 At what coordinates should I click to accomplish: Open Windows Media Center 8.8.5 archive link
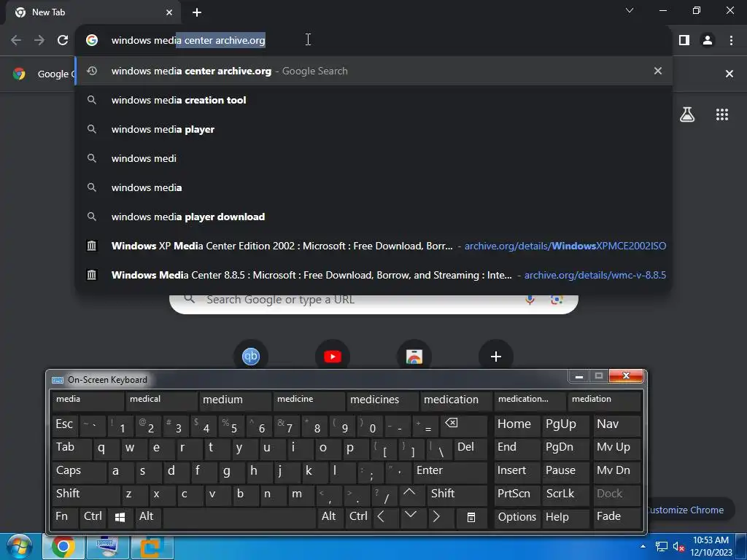[374, 275]
